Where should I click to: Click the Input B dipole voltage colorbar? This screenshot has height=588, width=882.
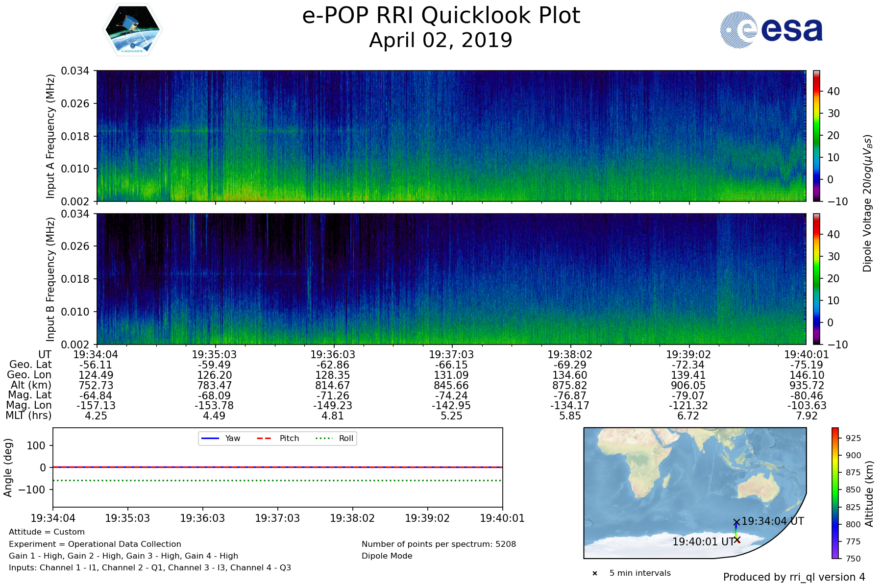pos(817,279)
